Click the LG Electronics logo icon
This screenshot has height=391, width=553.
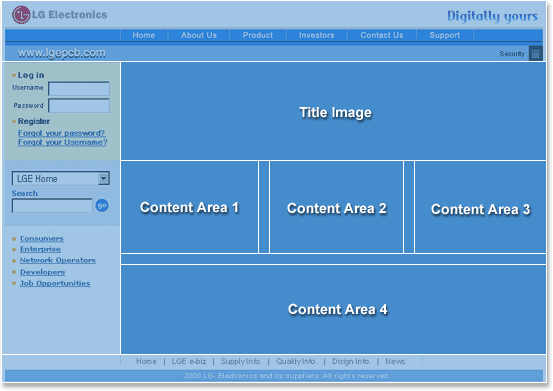21,15
